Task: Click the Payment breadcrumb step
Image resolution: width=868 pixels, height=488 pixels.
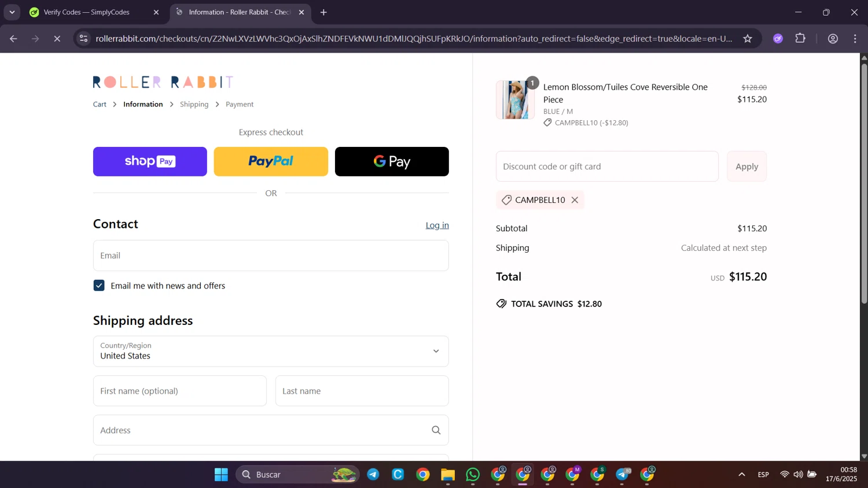Action: tap(240, 104)
